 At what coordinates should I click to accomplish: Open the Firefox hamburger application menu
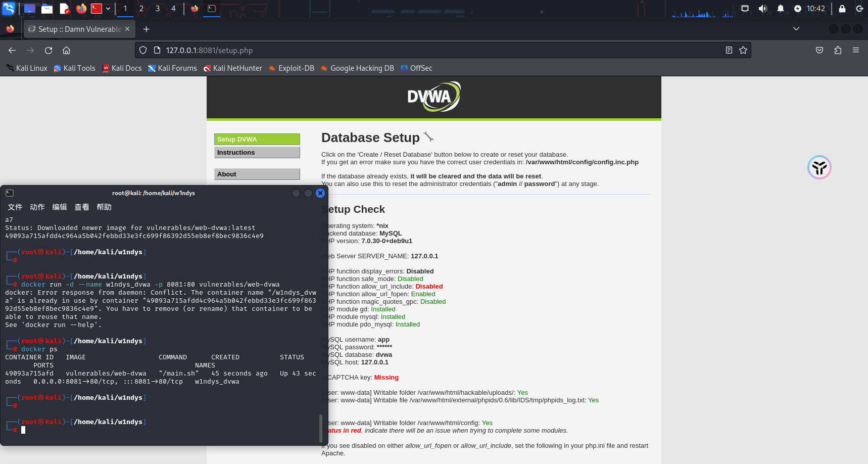click(x=856, y=51)
